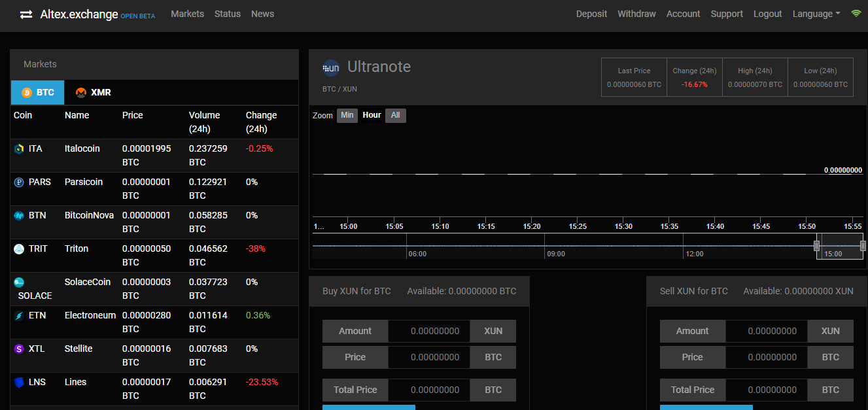The width and height of the screenshot is (868, 410).
Task: Select the Lines market row name
Action: (x=75, y=383)
